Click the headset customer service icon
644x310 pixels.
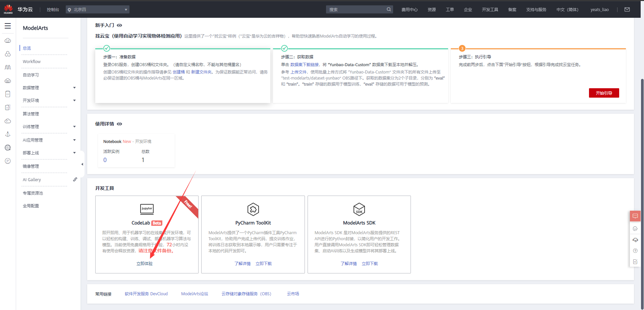click(x=635, y=240)
